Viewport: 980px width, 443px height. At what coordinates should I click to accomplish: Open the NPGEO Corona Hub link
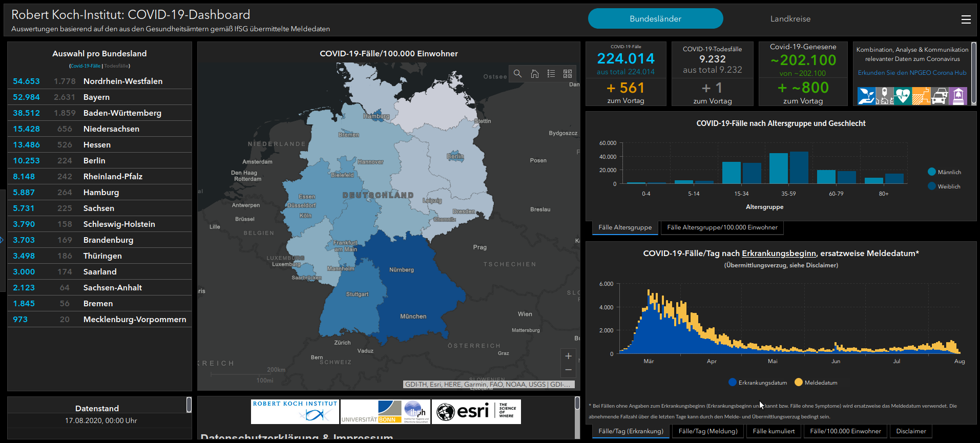click(x=912, y=73)
